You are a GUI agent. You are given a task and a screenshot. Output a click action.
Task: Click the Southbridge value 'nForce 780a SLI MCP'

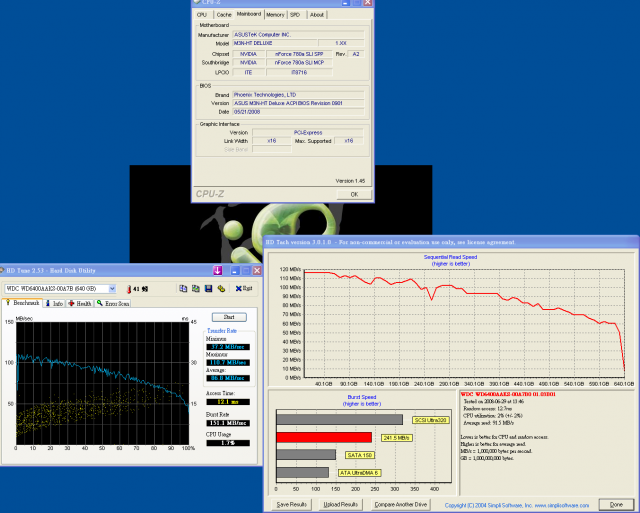point(299,62)
